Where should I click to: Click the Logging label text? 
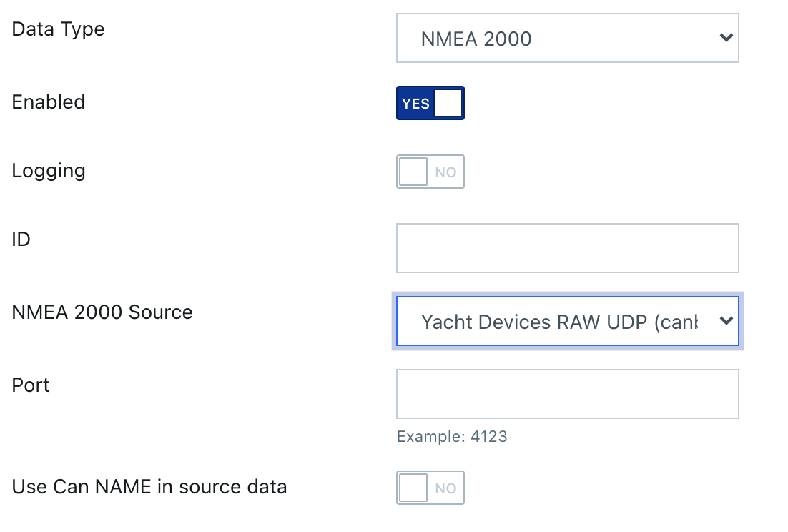tap(48, 172)
